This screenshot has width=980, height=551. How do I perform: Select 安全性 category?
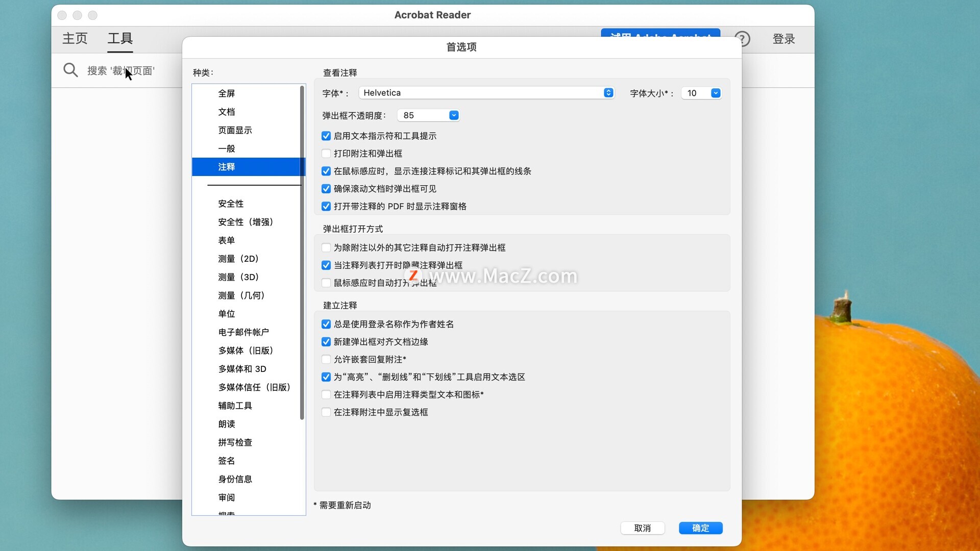click(246, 204)
